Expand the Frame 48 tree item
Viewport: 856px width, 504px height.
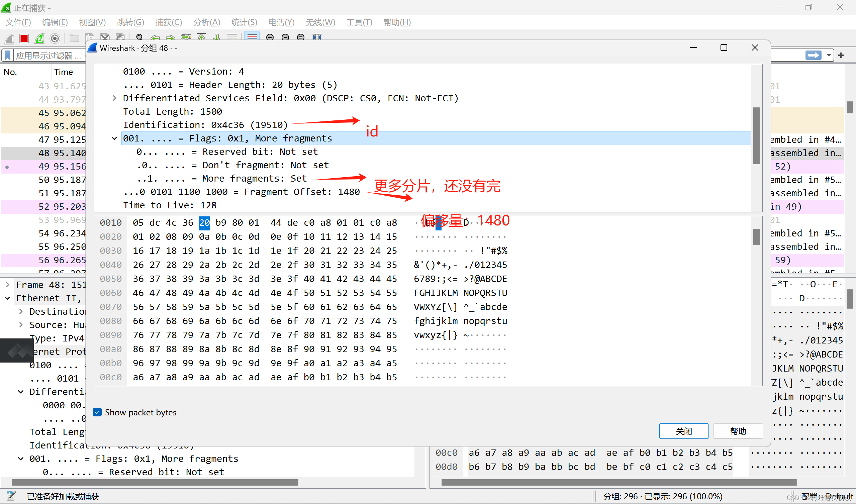(7, 285)
